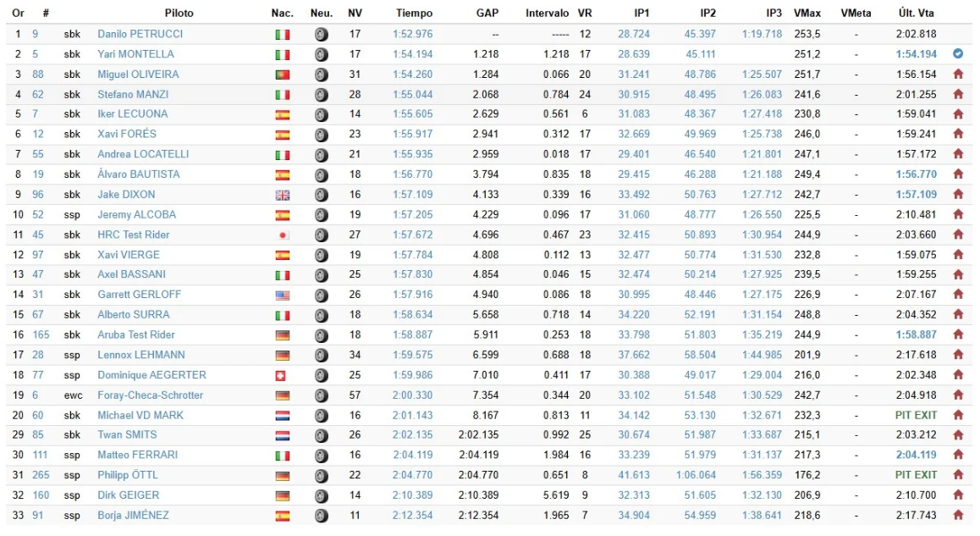The image size is (980, 536).
Task: Click the tyre icon in Danilo Petrucci's row
Action: pos(321,35)
